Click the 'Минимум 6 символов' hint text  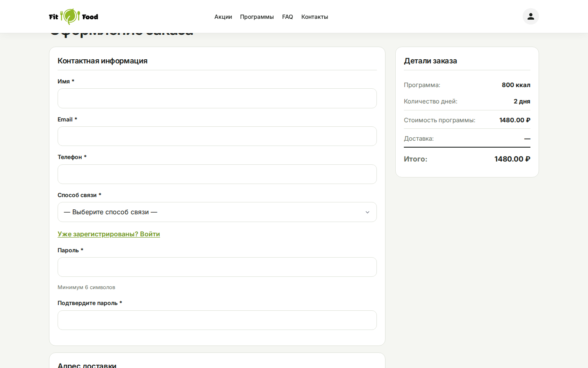[x=86, y=287]
